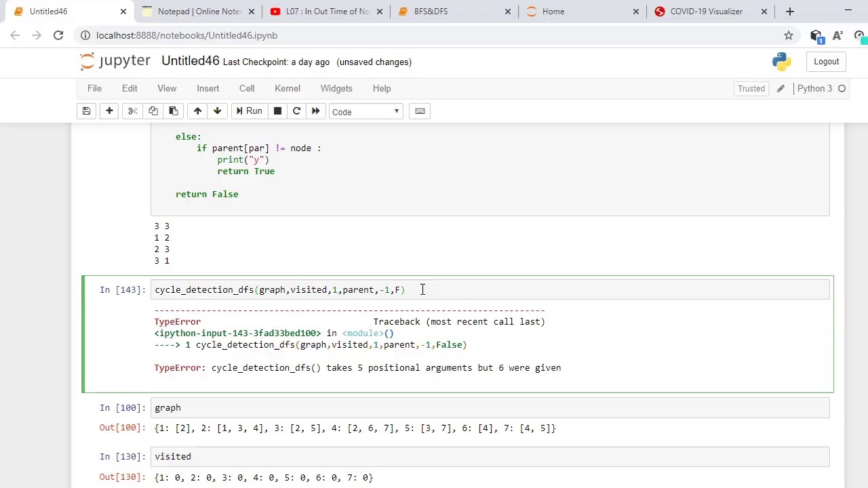Reload the current page
Screen dimensions: 868x488
coord(58,35)
